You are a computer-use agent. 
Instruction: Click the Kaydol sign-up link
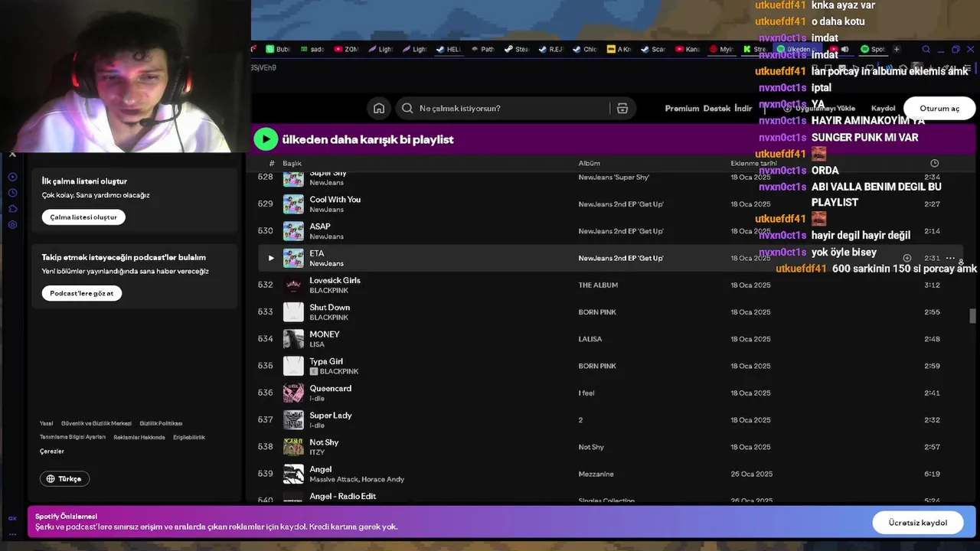click(883, 109)
